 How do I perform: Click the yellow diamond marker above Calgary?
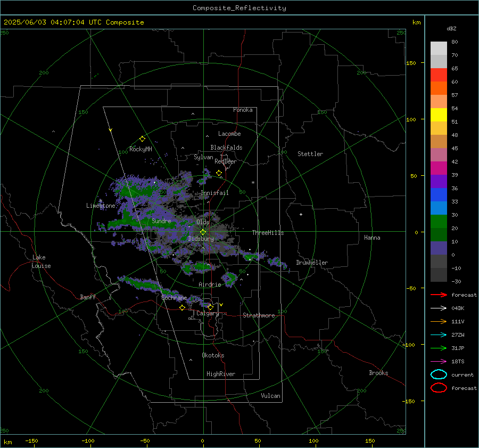coord(210,307)
